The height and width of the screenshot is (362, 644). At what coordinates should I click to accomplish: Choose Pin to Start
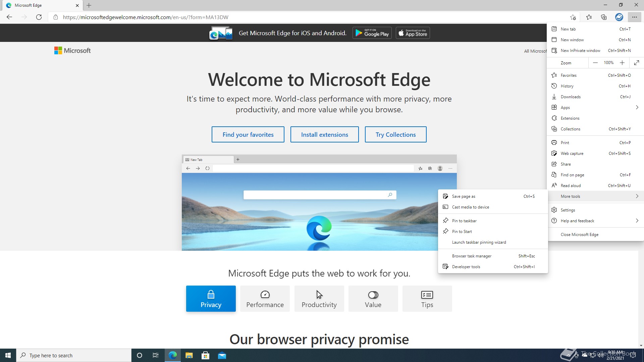[x=493, y=232]
